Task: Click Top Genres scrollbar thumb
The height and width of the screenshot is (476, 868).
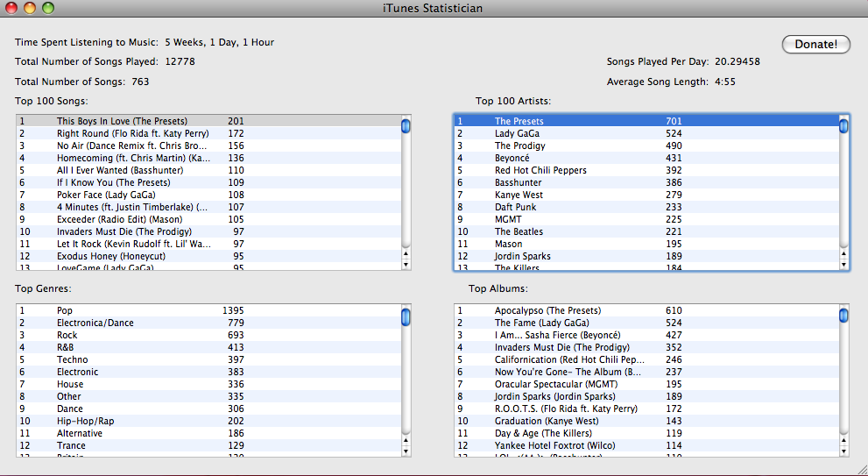Action: [406, 316]
